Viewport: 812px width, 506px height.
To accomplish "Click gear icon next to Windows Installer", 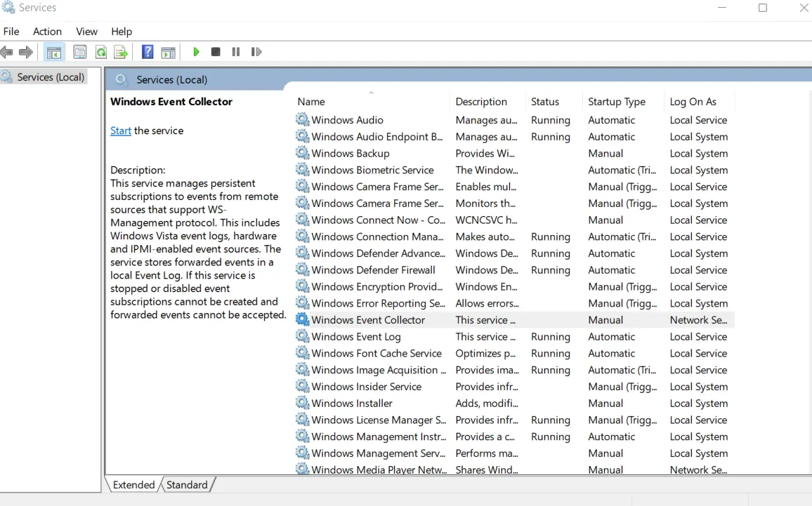I will point(303,403).
